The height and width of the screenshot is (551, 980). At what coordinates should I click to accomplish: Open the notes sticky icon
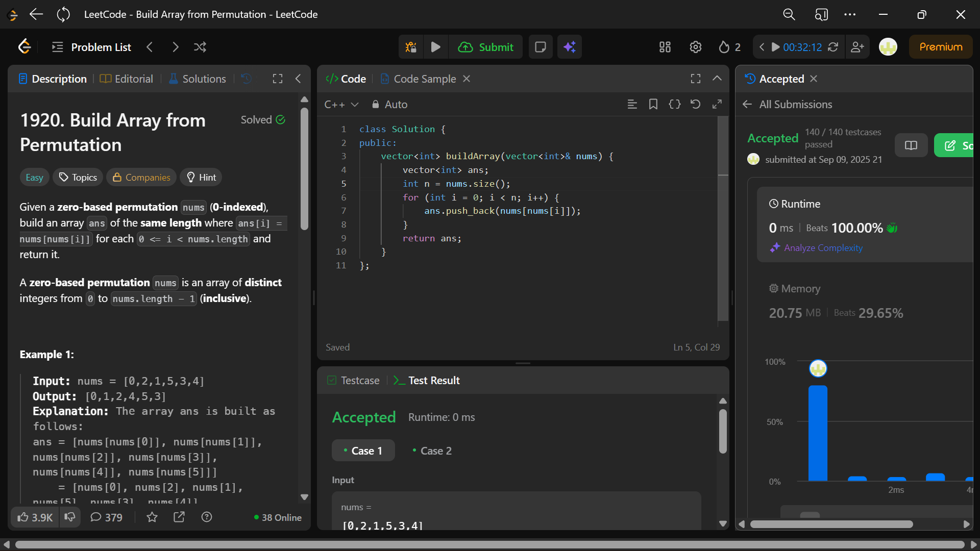(x=540, y=47)
